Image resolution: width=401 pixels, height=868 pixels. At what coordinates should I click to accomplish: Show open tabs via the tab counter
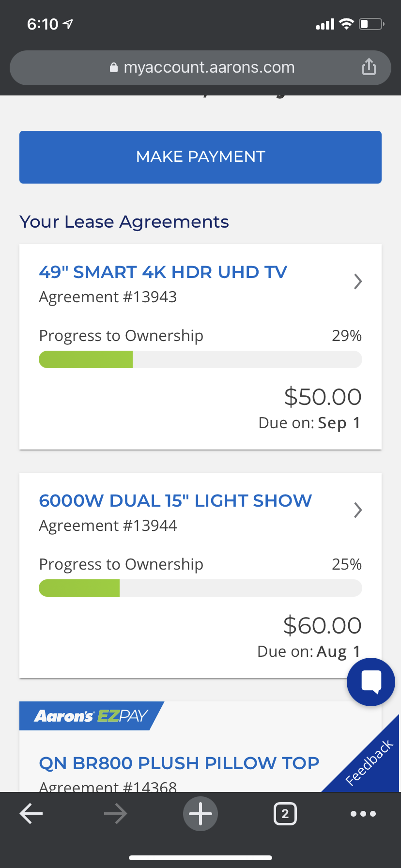(285, 814)
